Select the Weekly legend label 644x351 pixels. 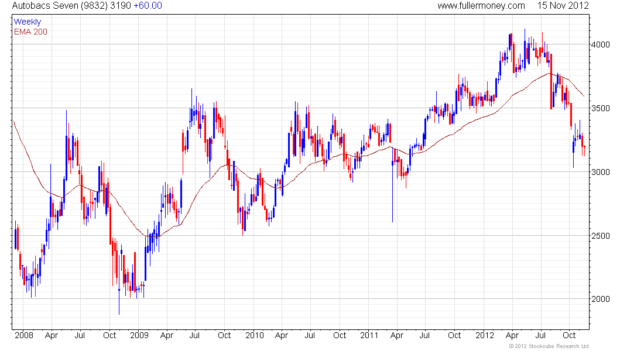pyautogui.click(x=28, y=22)
